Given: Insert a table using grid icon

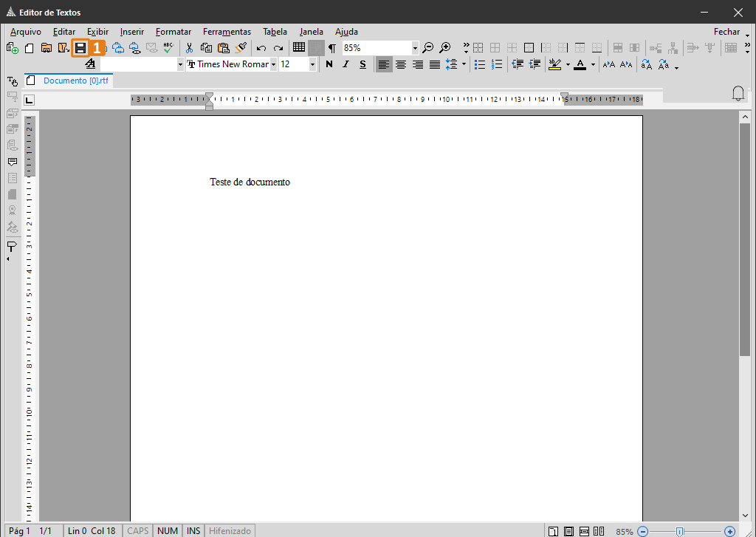Looking at the screenshot, I should [x=299, y=48].
